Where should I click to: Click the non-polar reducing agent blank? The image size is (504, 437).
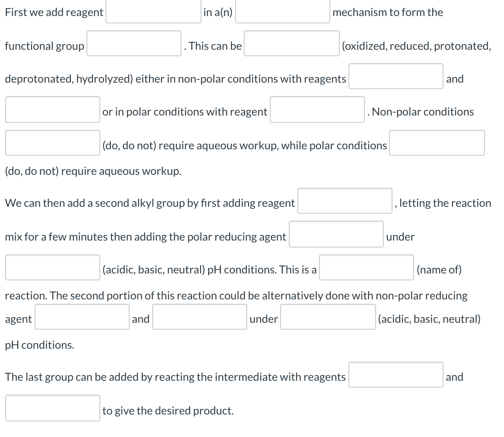pyautogui.click(x=82, y=317)
